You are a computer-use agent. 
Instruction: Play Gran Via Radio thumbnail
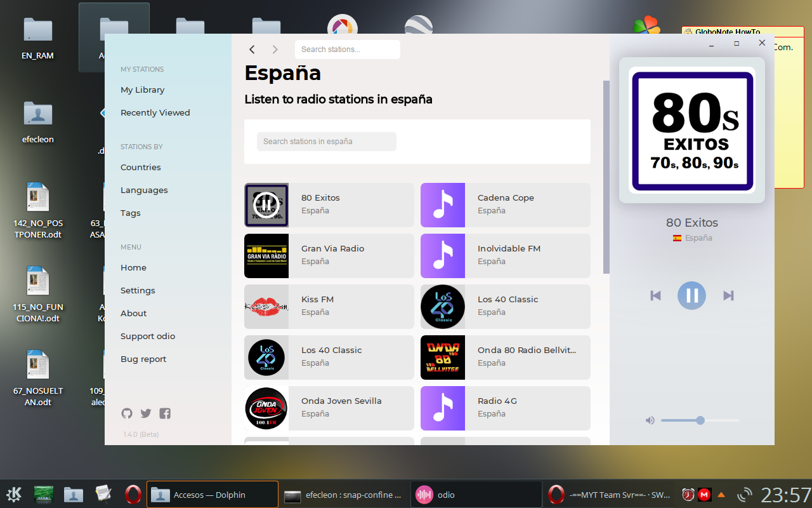(x=266, y=256)
